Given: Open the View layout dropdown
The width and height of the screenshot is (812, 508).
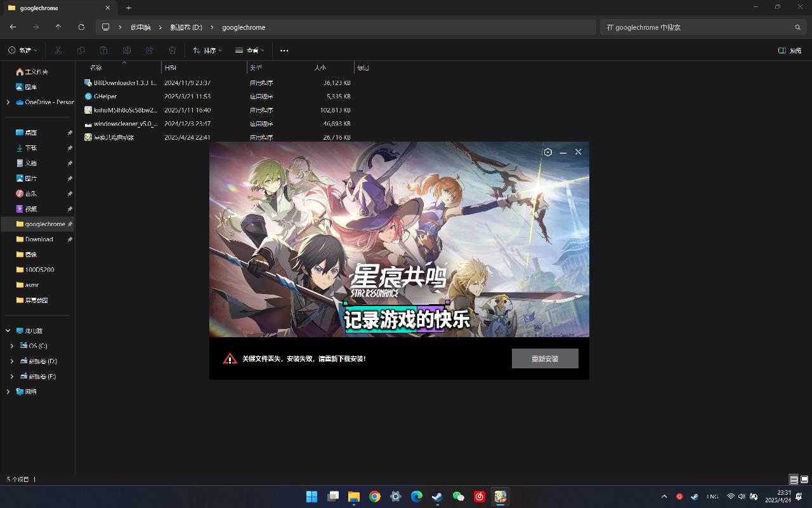Looking at the screenshot, I should 249,50.
